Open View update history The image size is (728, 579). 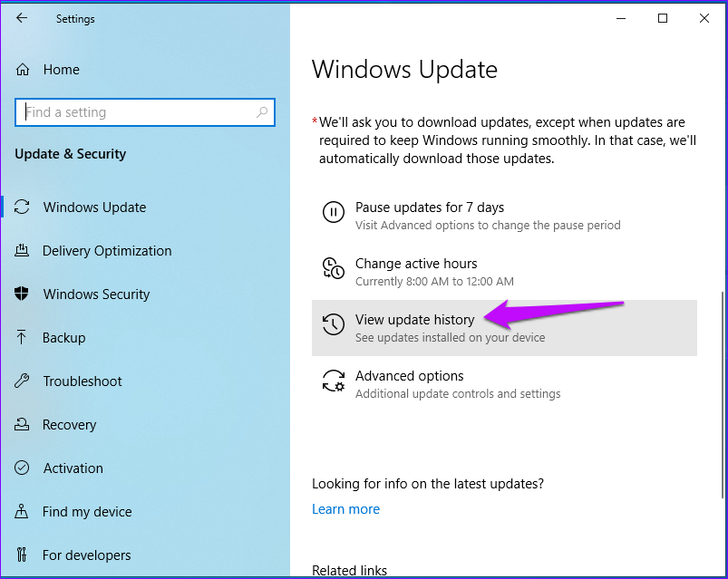[x=504, y=328]
